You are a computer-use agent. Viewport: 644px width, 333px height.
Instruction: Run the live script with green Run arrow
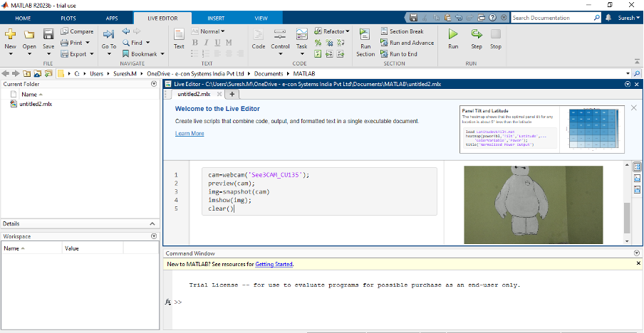pyautogui.click(x=453, y=34)
